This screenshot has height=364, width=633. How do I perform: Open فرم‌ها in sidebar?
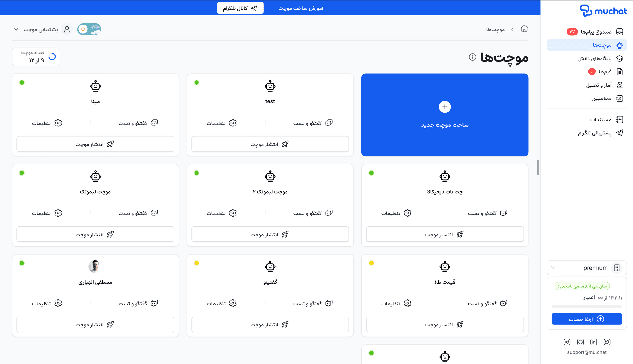pyautogui.click(x=587, y=71)
